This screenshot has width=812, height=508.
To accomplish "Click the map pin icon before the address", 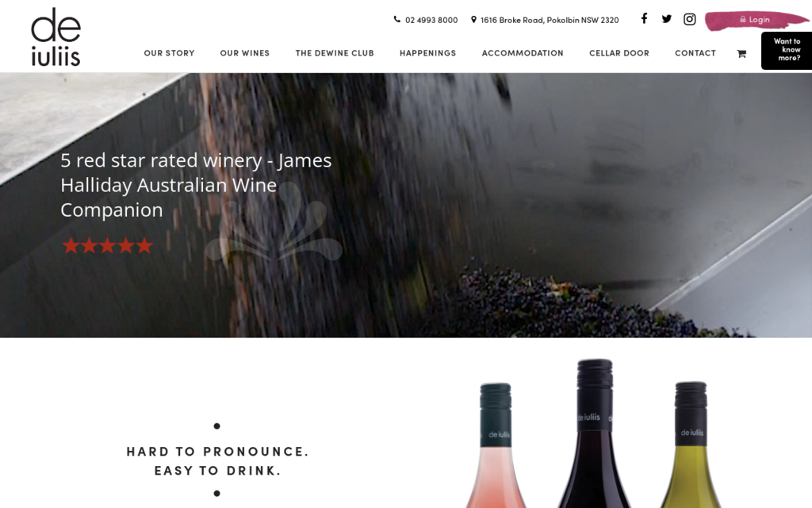I will [473, 19].
